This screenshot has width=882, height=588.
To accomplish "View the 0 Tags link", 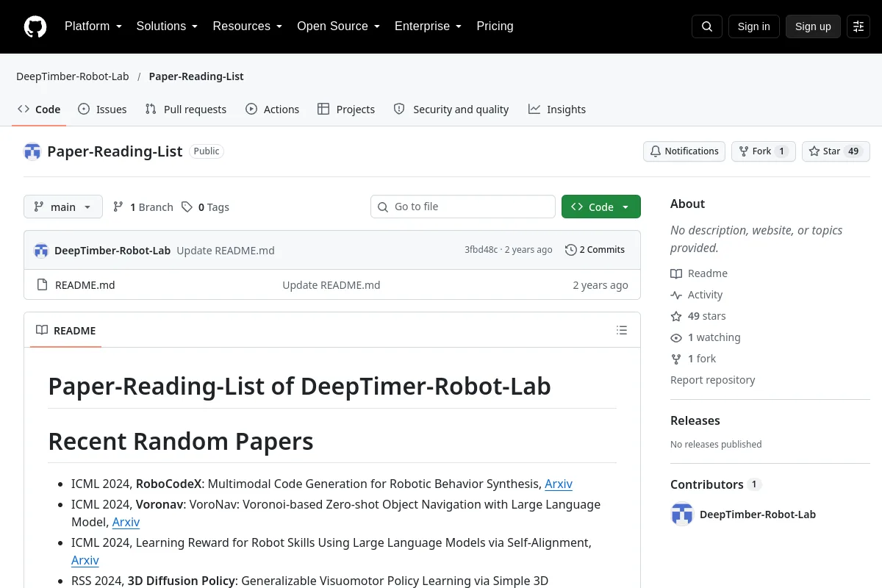I will 206,207.
